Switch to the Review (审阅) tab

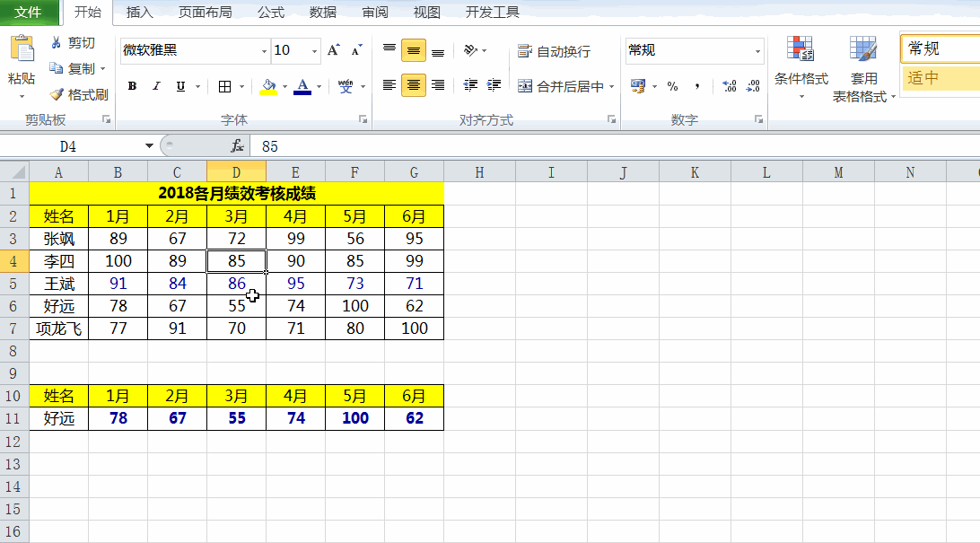tap(375, 12)
